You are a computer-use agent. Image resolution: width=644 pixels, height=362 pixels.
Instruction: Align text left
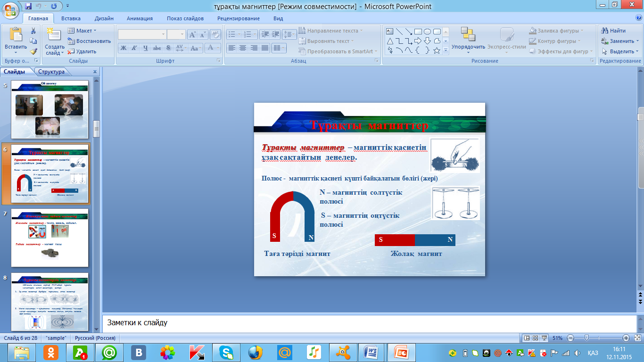tap(231, 48)
